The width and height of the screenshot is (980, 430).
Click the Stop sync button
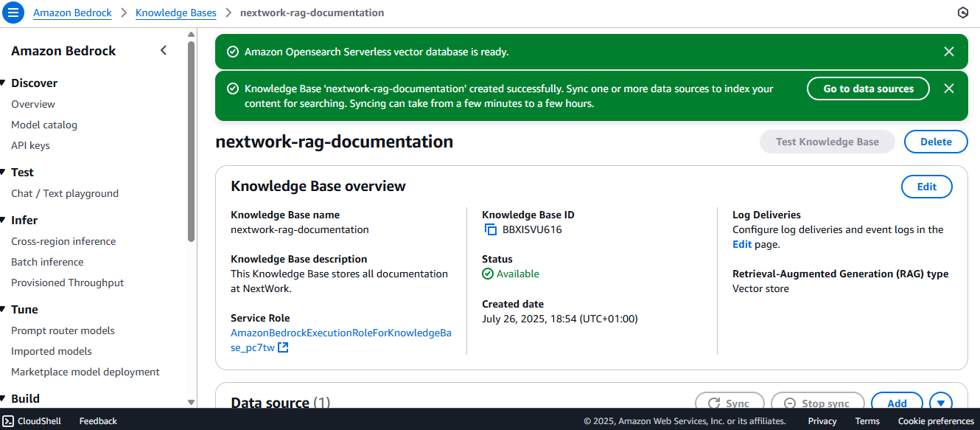pyautogui.click(x=817, y=403)
